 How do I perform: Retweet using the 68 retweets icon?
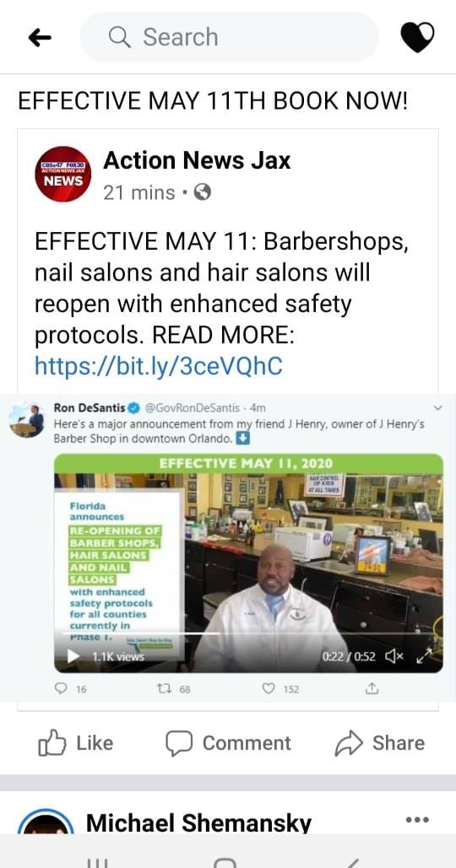pos(164,688)
